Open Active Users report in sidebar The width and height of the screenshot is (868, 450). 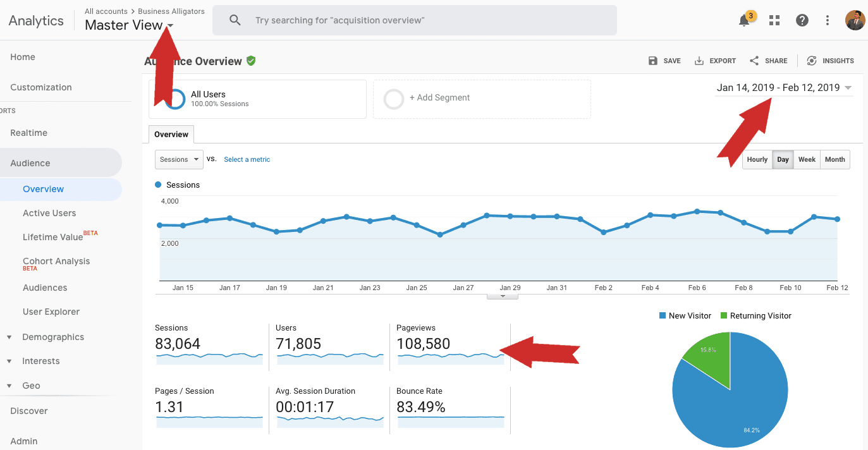click(49, 213)
